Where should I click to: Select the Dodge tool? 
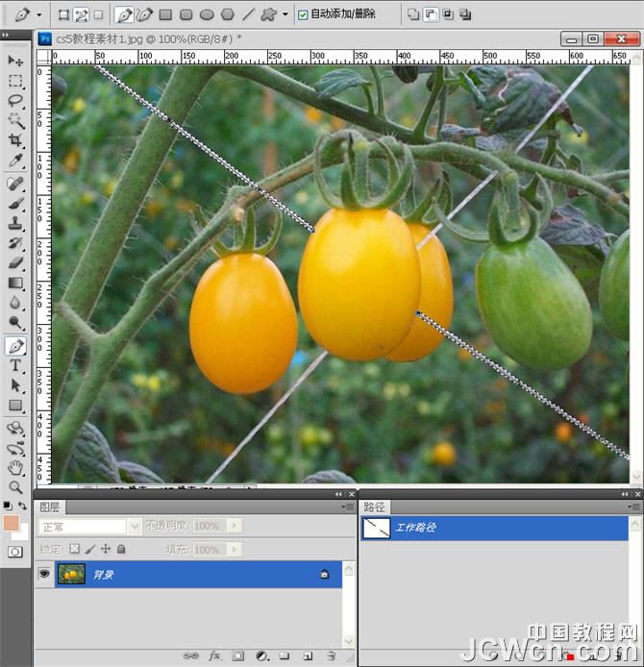click(15, 323)
